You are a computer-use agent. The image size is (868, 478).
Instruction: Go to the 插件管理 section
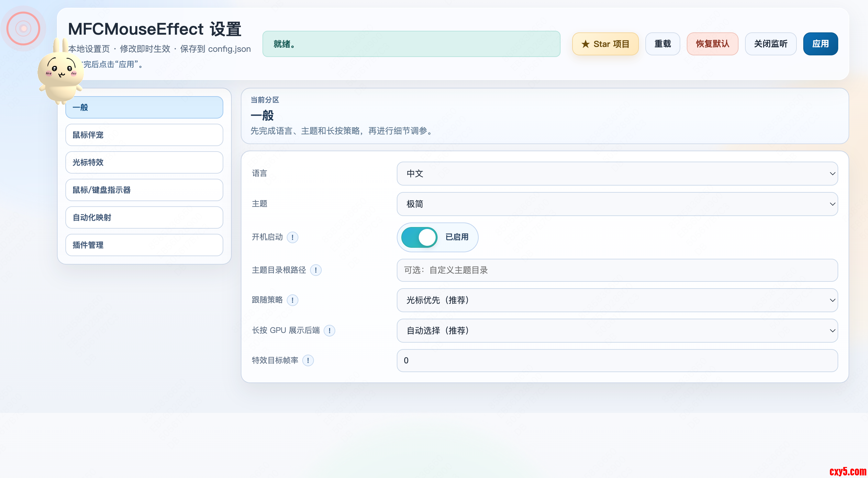click(x=144, y=245)
